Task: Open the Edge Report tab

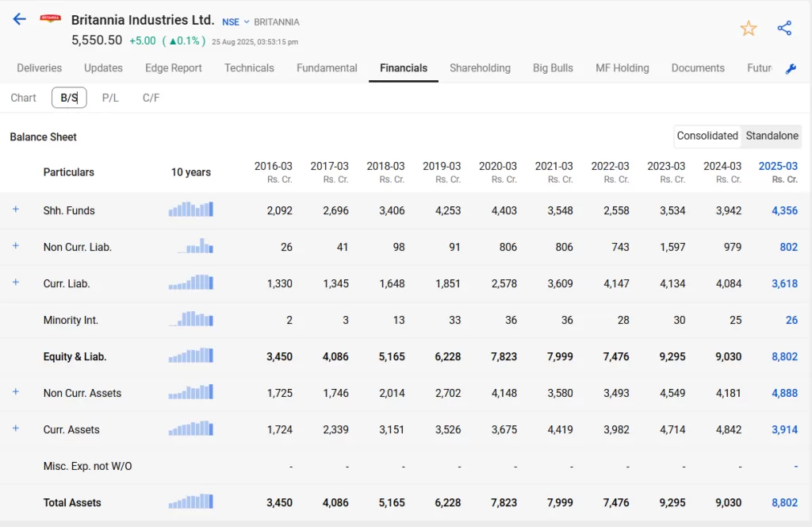Action: point(174,68)
